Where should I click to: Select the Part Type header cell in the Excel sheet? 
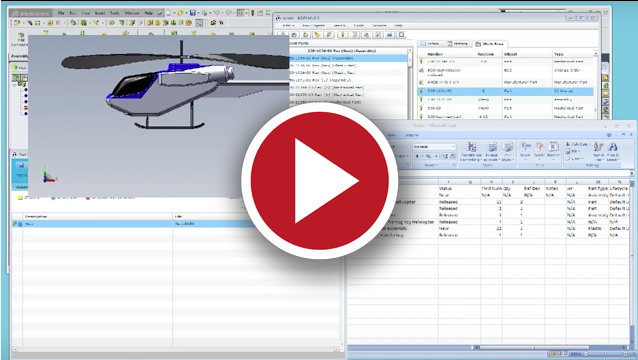[x=598, y=189]
